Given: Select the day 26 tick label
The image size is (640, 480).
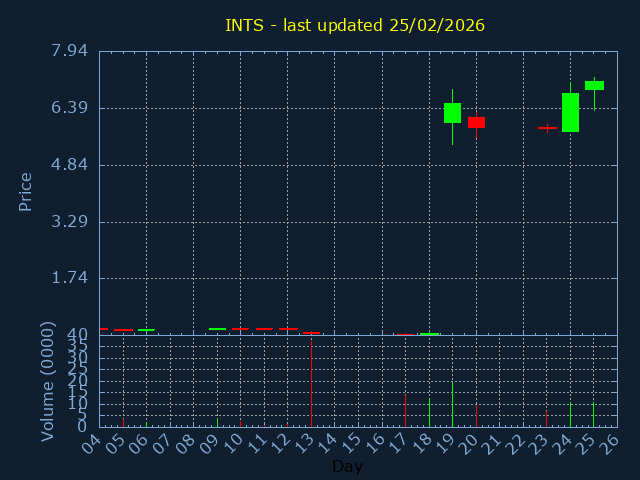Looking at the screenshot, I should tap(609, 443).
